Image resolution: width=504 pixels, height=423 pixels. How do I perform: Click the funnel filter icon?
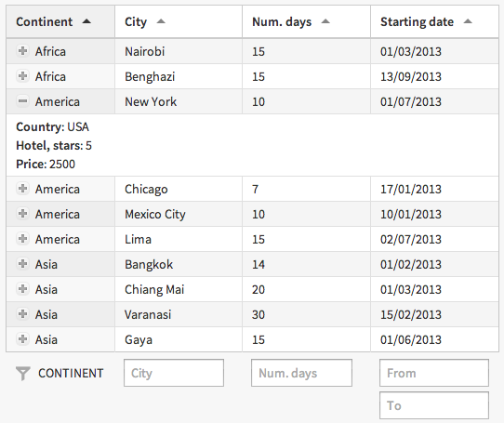coord(23,373)
